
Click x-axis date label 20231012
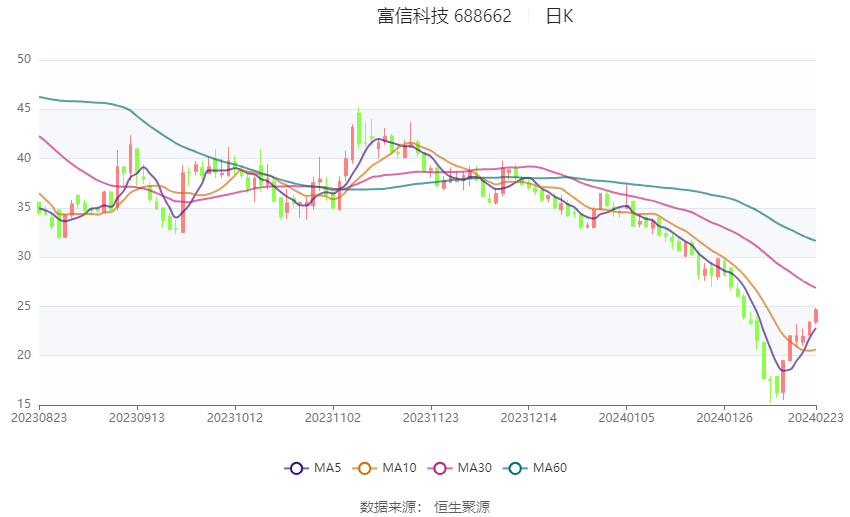(x=235, y=418)
